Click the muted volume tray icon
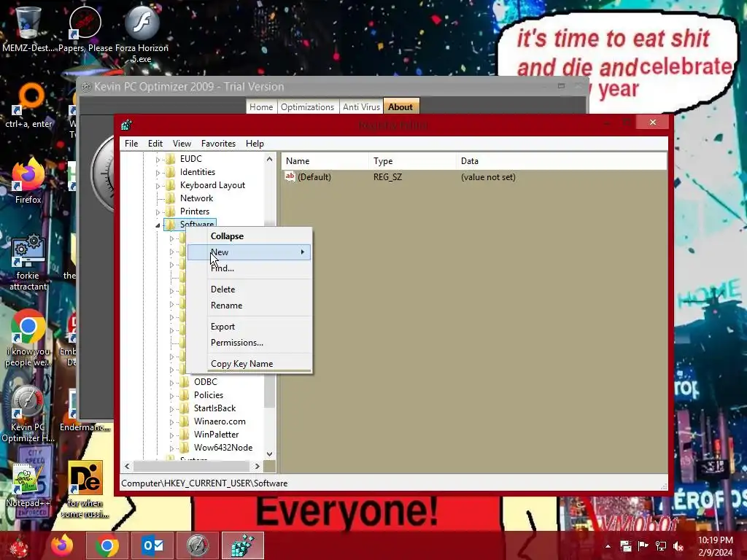Screen dimensions: 747x560 678,546
